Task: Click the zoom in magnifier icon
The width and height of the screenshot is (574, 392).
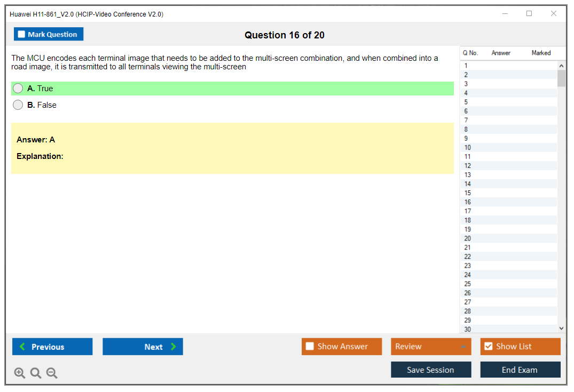Action: pos(20,373)
